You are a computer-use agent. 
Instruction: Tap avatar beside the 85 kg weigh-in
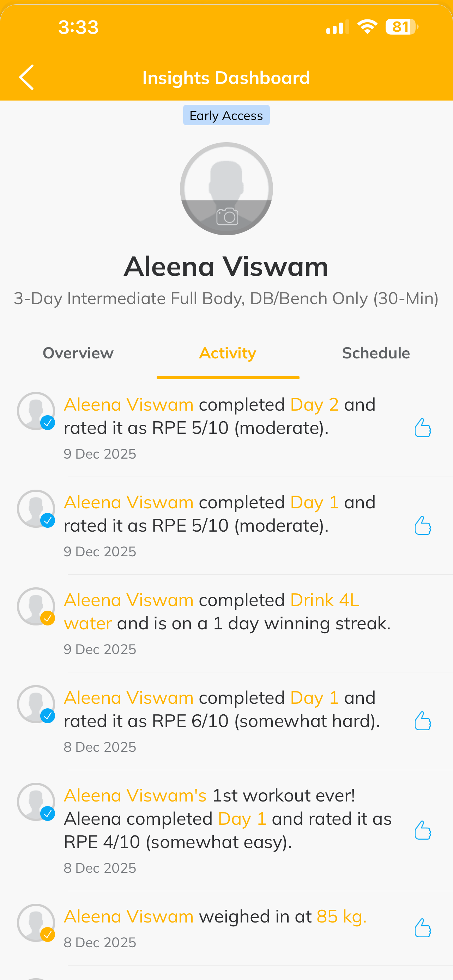tap(36, 923)
